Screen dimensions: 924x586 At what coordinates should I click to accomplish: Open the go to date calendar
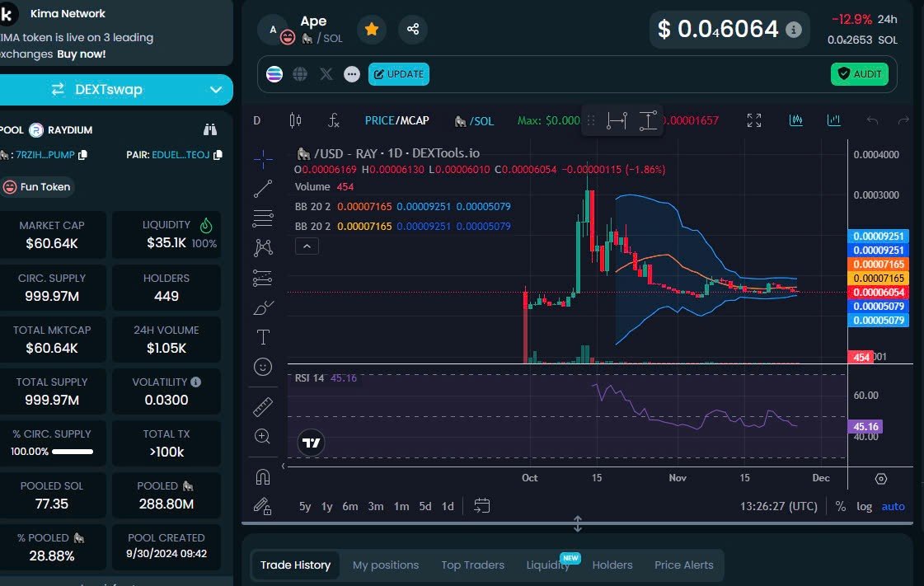point(482,506)
